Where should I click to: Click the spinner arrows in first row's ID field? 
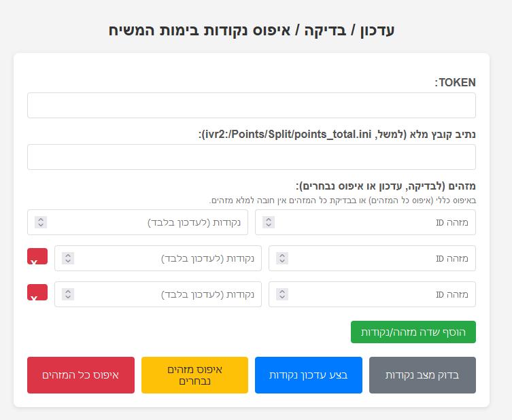tap(269, 222)
